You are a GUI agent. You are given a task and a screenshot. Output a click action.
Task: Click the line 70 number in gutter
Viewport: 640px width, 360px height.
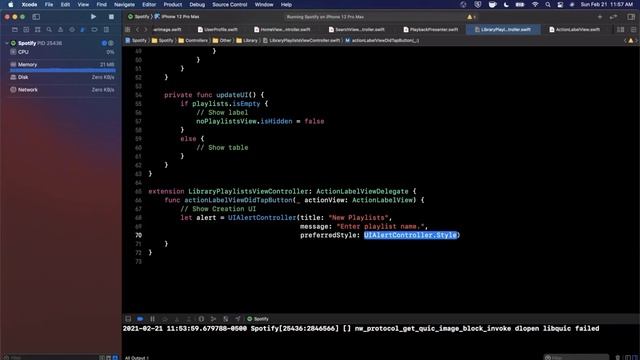tap(138, 235)
